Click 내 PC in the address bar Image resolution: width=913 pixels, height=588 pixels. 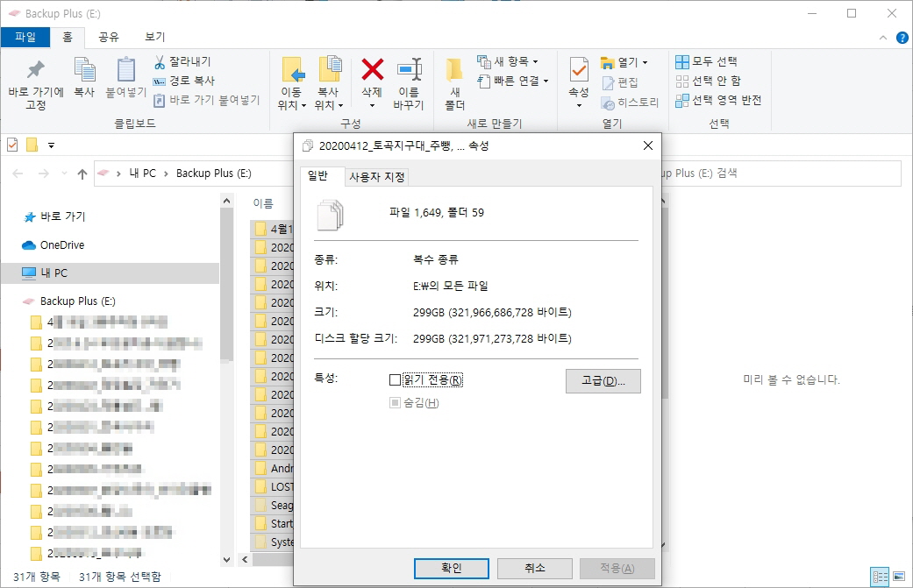click(143, 174)
